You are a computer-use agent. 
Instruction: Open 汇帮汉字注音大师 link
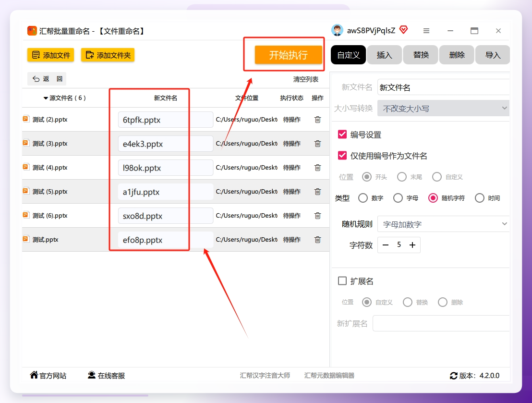[265, 376]
